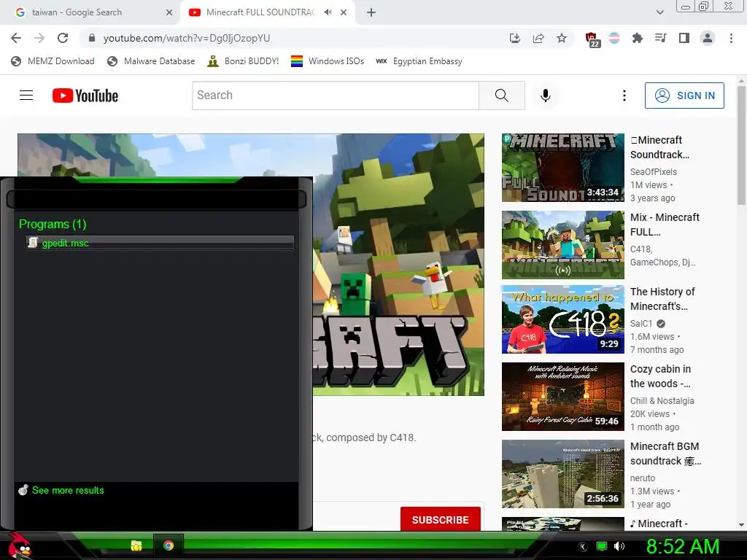The width and height of the screenshot is (747, 560).
Task: Open the volume speaker tray icon
Action: coord(619,546)
